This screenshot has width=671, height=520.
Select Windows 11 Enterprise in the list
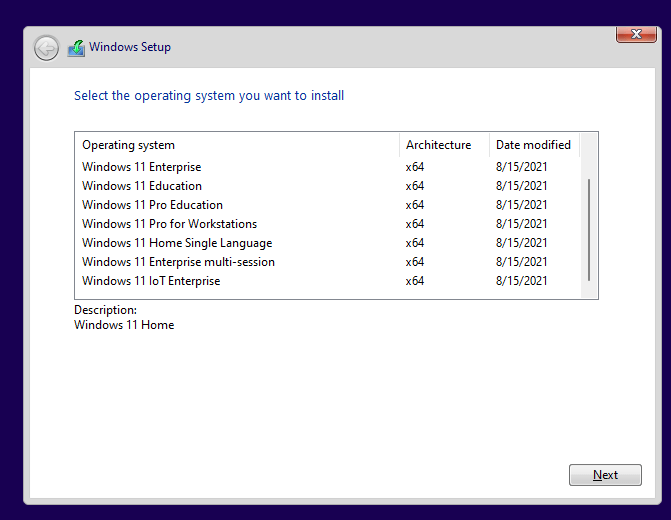(142, 167)
